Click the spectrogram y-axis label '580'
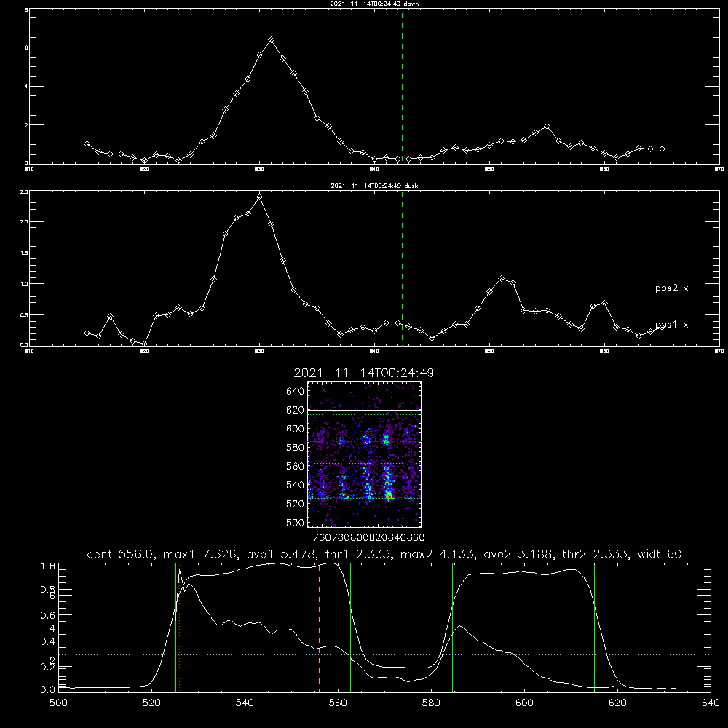 click(x=296, y=447)
